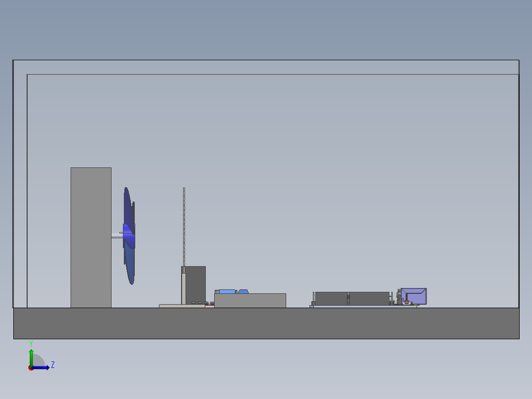Click the blue Z axis of the triad
Viewport: 532px width, 399px height.
40,367
